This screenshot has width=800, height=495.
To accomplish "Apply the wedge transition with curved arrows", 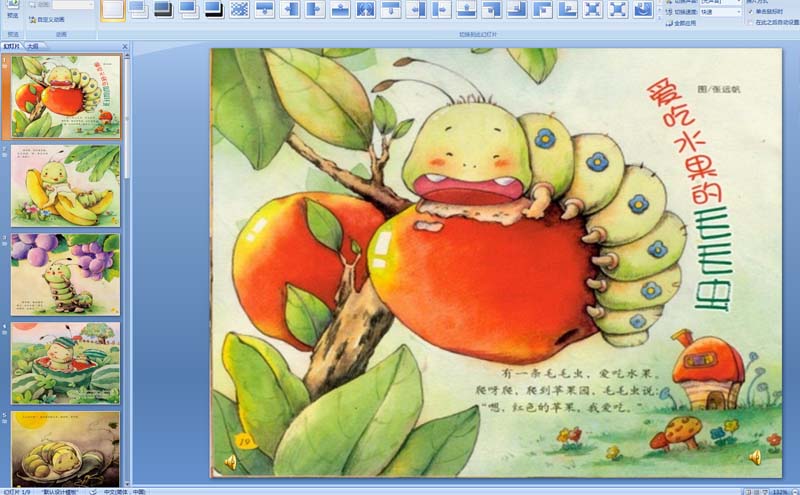I will pos(365,10).
